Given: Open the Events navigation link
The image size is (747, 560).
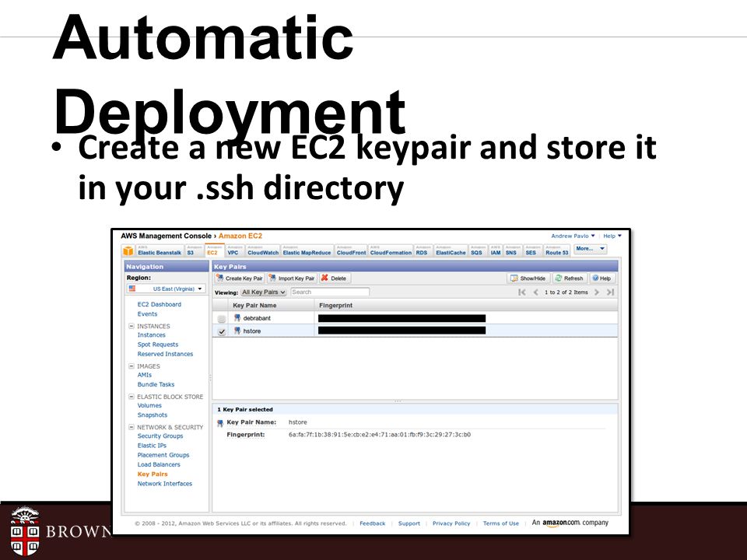Looking at the screenshot, I should tap(147, 313).
